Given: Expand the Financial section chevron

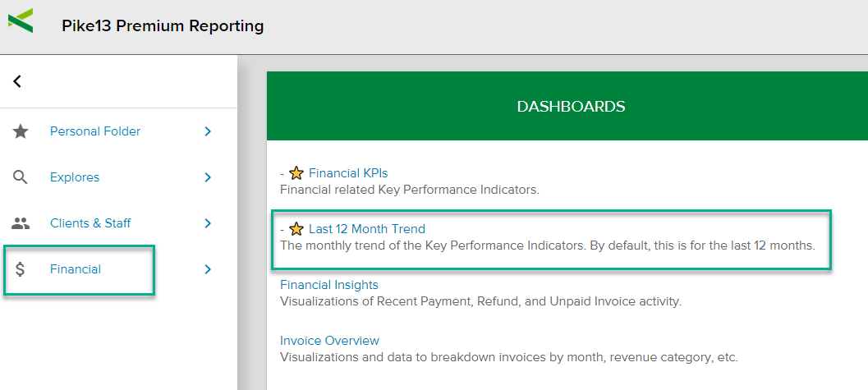Looking at the screenshot, I should [208, 269].
